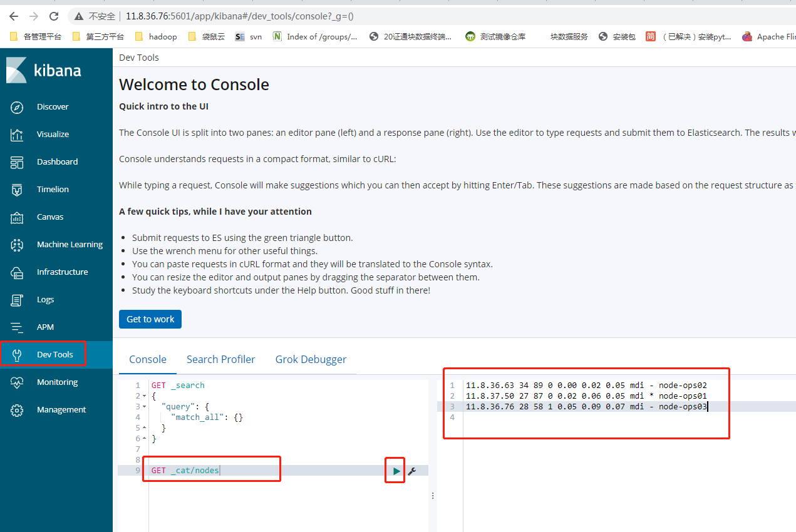The width and height of the screenshot is (796, 532).
Task: Open the Apache Flink bookmark
Action: 768,37
